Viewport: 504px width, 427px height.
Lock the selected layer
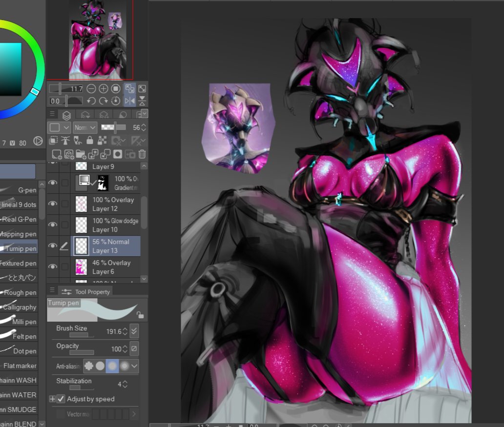tap(90, 141)
